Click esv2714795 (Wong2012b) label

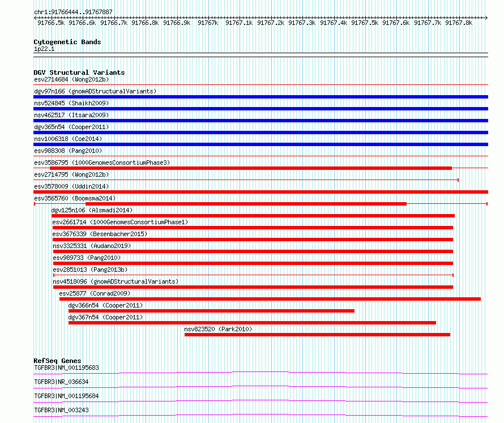tap(71, 174)
